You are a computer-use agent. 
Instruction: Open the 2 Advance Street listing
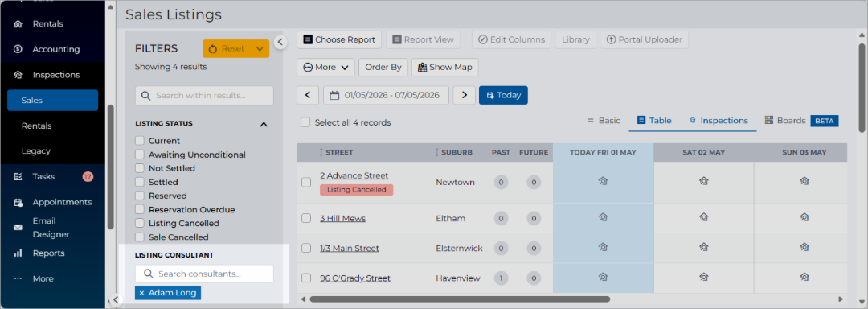[354, 175]
